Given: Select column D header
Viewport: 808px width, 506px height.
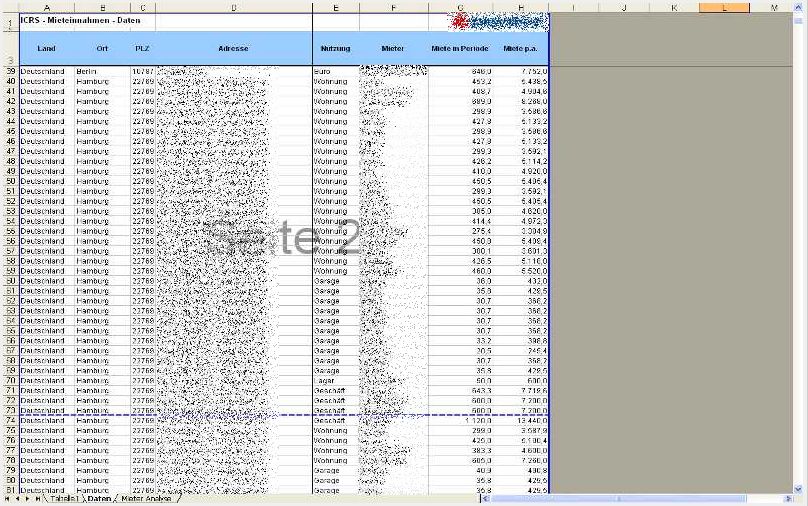Looking at the screenshot, I should [234, 8].
